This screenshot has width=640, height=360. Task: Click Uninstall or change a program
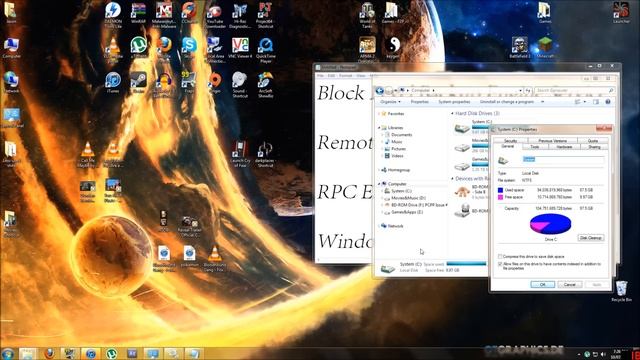507,102
